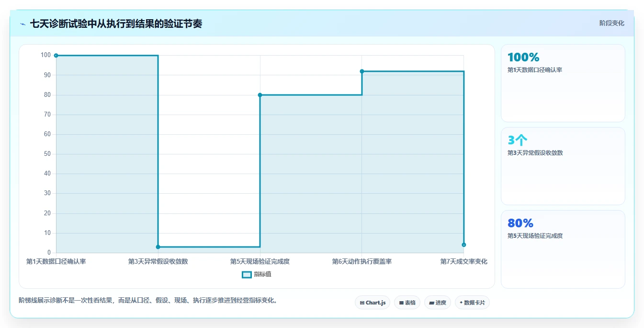Click the 进度 tag chip
The image size is (644, 328).
pyautogui.click(x=438, y=303)
